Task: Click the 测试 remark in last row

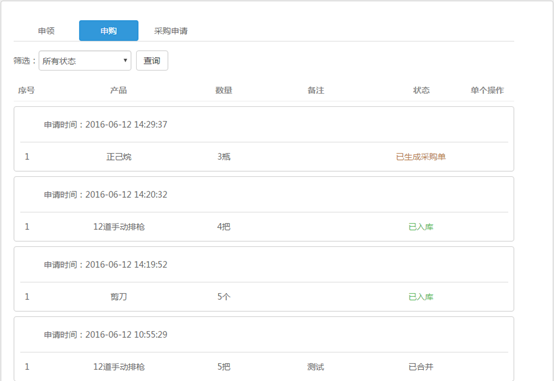Action: click(x=316, y=367)
